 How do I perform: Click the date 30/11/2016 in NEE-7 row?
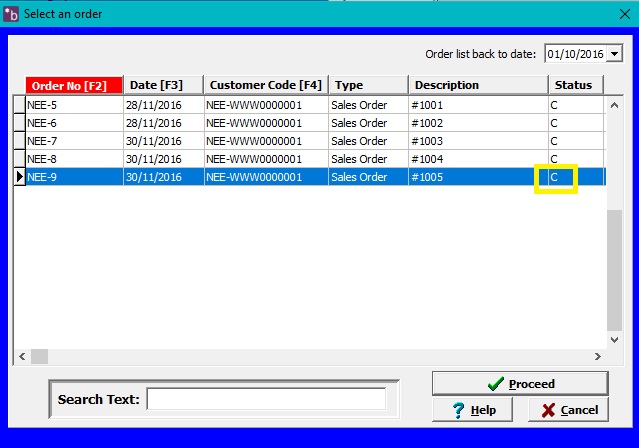154,141
